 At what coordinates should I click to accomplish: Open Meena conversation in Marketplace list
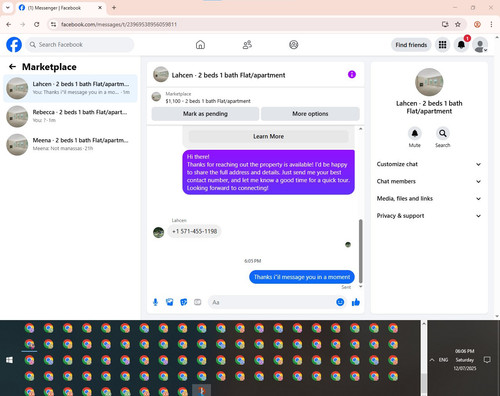click(70, 144)
